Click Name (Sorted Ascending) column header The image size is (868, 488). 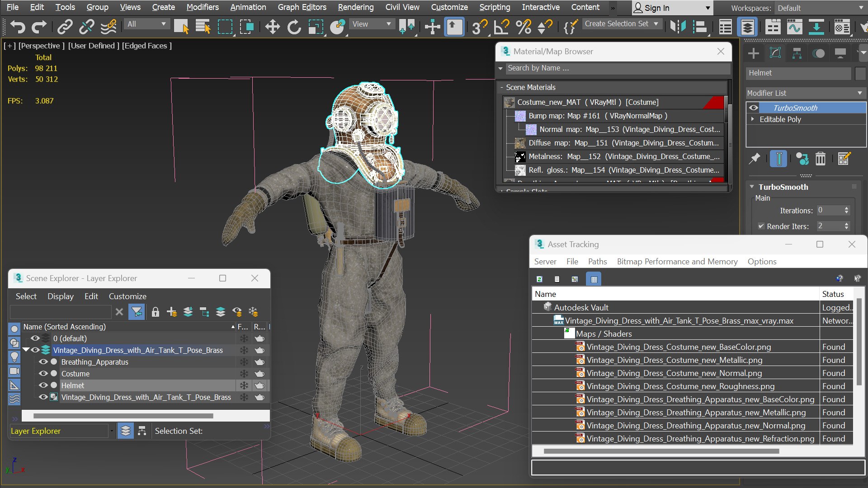click(x=128, y=327)
